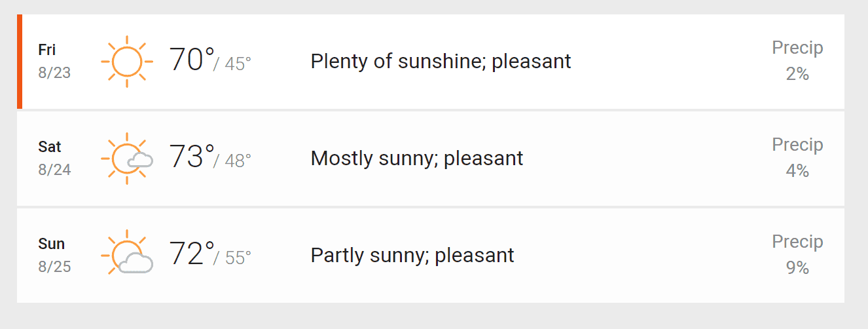Click the mostly sunny icon for Saturday
Viewport: 868px width, 329px height.
[127, 159]
